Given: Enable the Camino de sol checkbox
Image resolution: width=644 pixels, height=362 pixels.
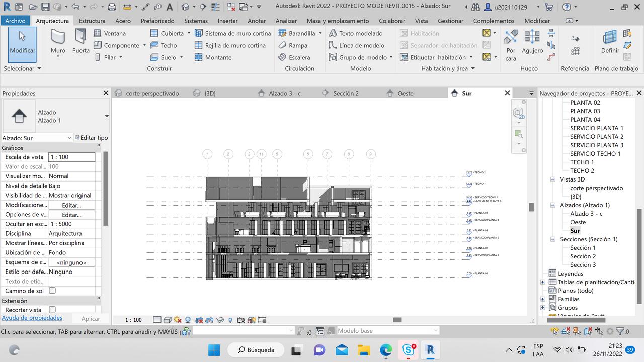Looking at the screenshot, I should (52, 291).
